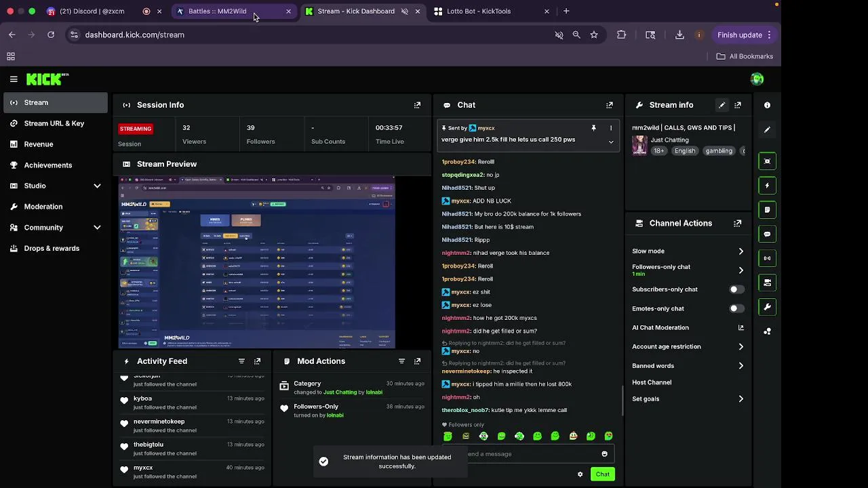Open Banned words settings
The width and height of the screenshot is (868, 488).
[x=688, y=366]
